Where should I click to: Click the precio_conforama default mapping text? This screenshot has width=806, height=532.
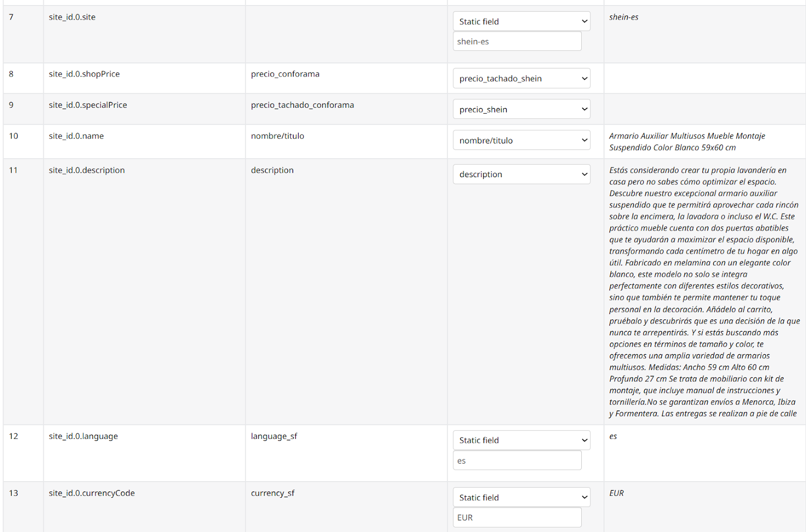tap(285, 74)
